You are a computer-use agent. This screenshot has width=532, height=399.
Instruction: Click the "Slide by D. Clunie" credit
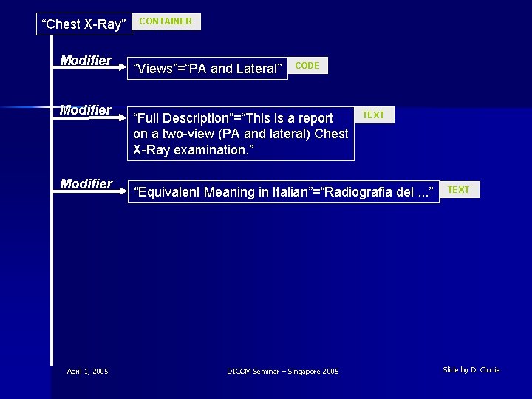click(x=471, y=370)
